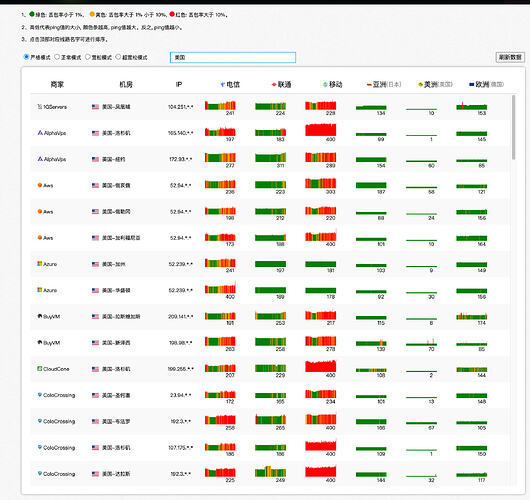Open the CloudCone 移动 ping chart
The height and width of the screenshot is (500, 530).
(x=321, y=366)
